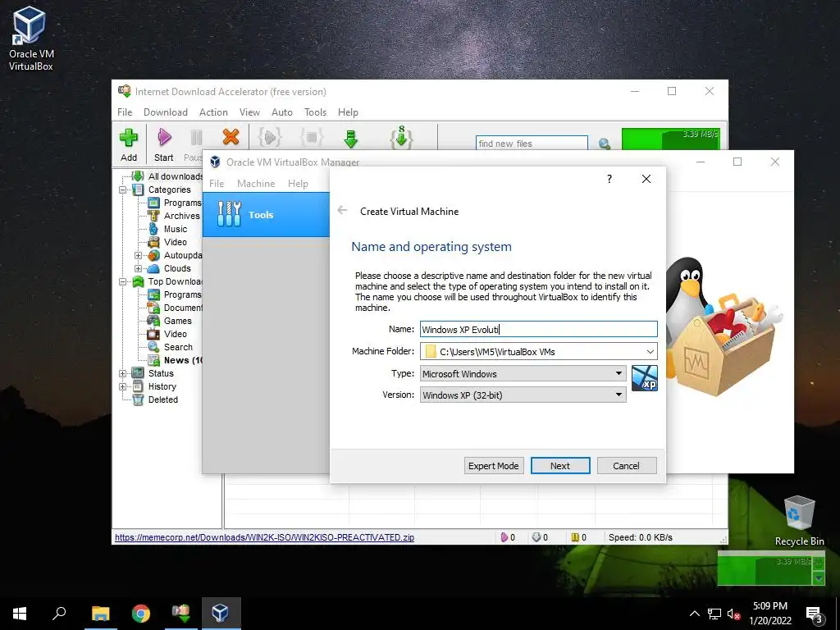Expand the Autoupdate tree node
Image resolution: width=840 pixels, height=630 pixels.
(x=138, y=256)
